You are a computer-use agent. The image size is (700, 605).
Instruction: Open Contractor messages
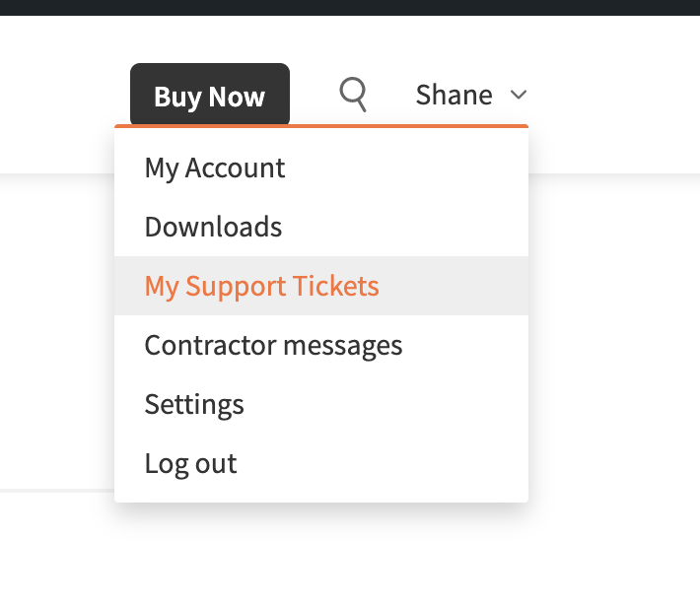(x=321, y=345)
